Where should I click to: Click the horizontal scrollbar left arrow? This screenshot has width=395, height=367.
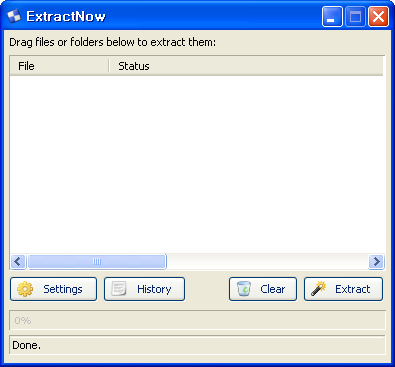click(x=18, y=262)
